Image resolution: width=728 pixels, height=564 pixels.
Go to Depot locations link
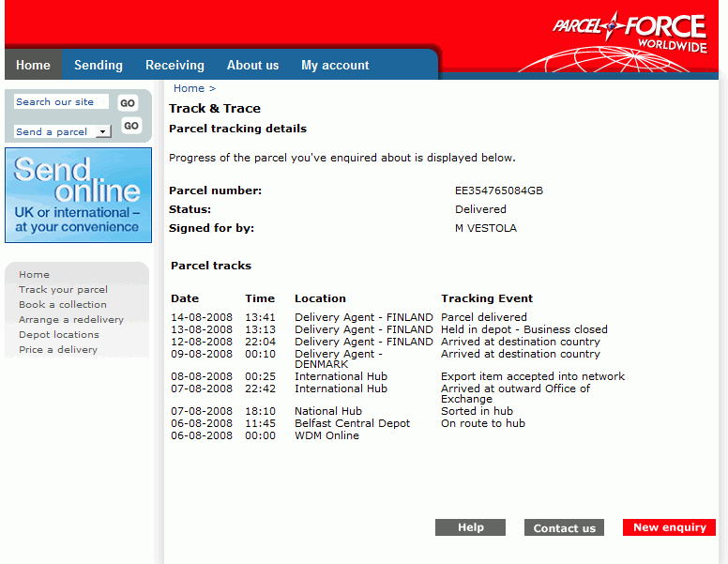[58, 335]
